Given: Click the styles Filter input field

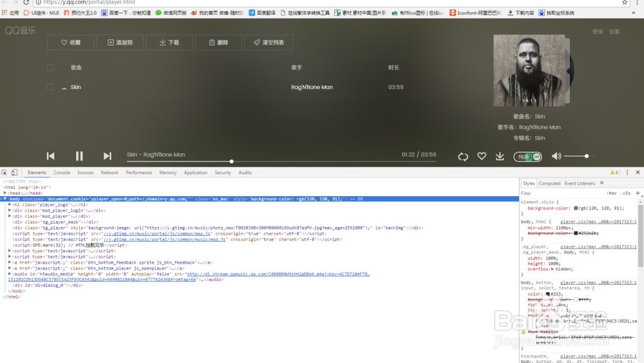Looking at the screenshot, I should pyautogui.click(x=561, y=193).
